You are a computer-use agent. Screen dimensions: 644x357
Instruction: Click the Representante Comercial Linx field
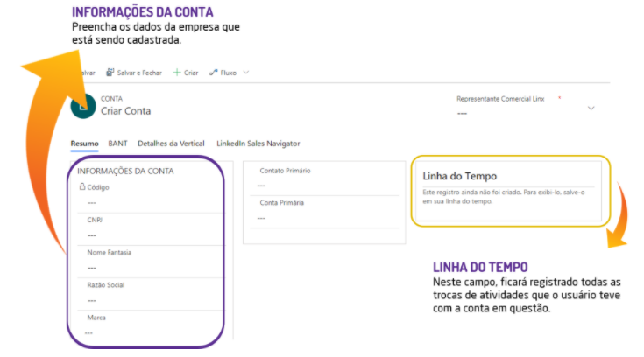click(517, 114)
